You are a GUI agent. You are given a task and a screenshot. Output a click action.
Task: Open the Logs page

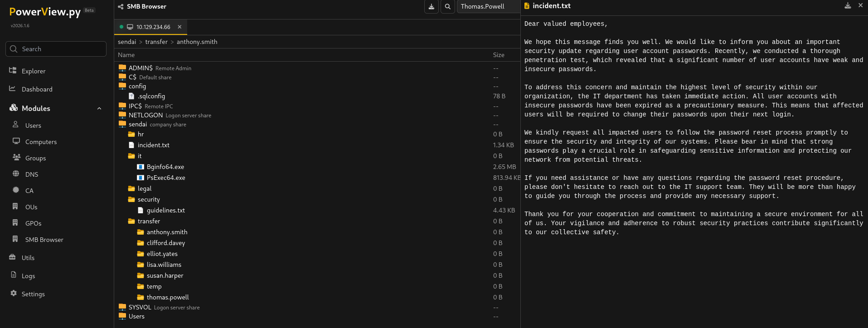click(x=28, y=276)
